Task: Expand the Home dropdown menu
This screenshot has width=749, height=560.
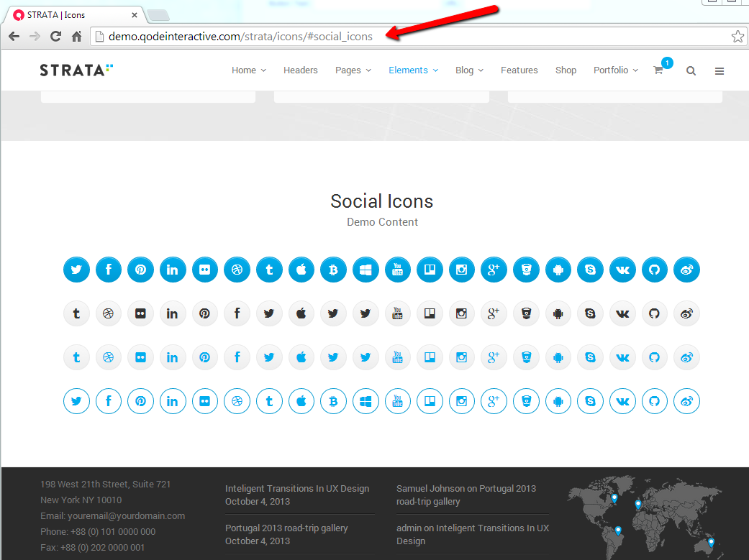Action: coord(248,70)
